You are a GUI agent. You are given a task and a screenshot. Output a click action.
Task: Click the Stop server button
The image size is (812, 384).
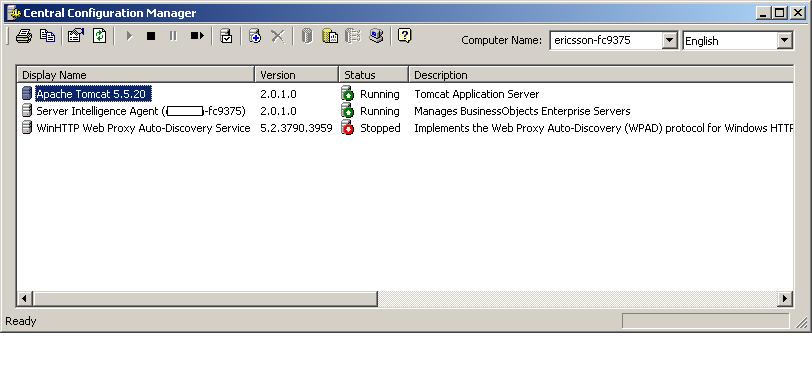151,36
